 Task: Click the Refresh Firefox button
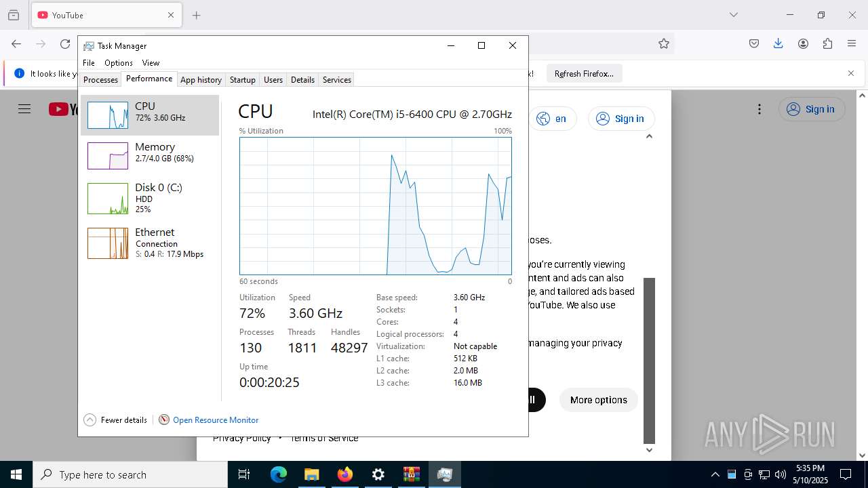coord(584,73)
